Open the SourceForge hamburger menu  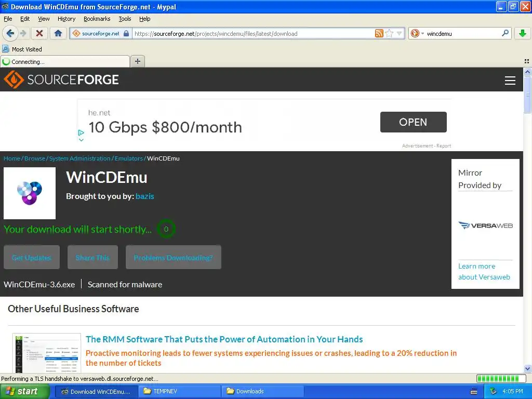(510, 81)
